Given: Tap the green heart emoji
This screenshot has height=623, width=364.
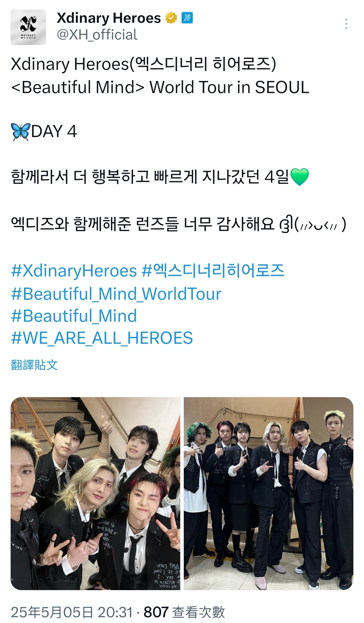Looking at the screenshot, I should [x=300, y=177].
